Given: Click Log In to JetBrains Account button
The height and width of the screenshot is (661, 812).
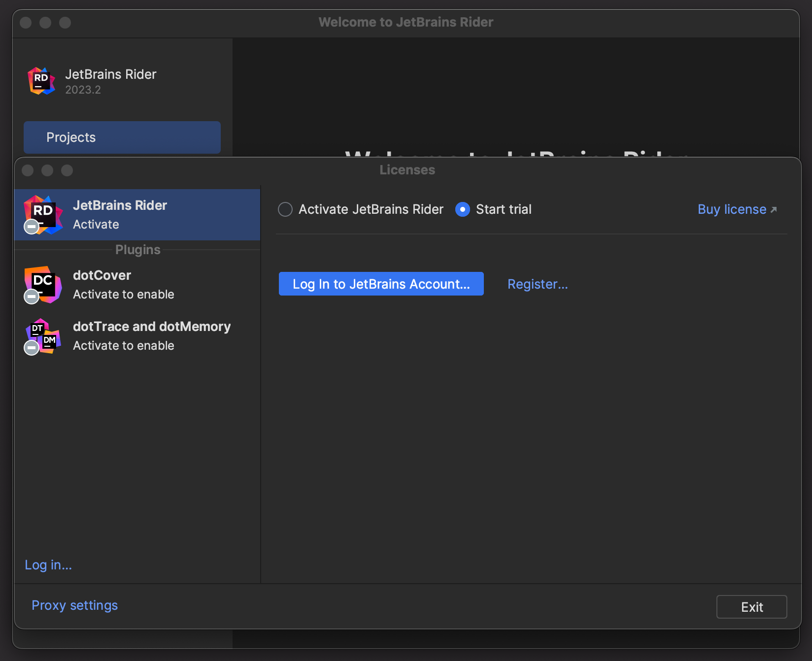Looking at the screenshot, I should 381,284.
